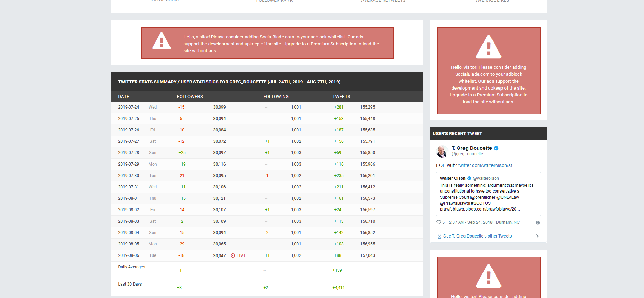
Task: Open Premium Subscription link in banner notice
Action: 333,44
